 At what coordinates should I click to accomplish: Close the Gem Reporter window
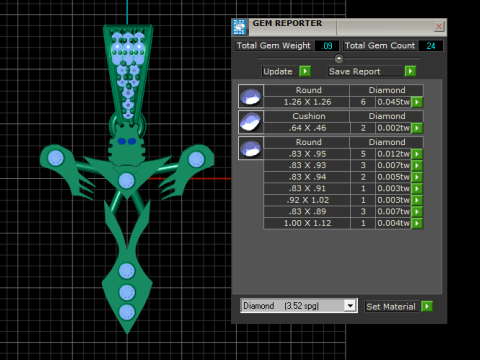coord(439,26)
